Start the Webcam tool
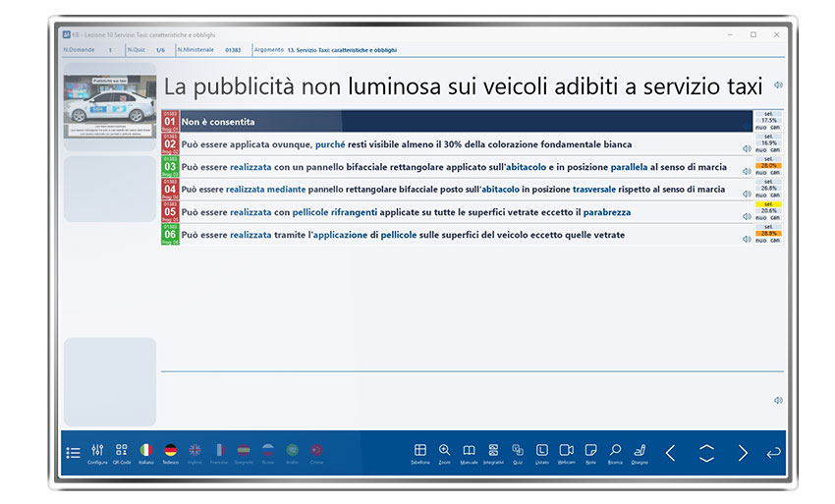Viewport: 835px width, 504px height. tap(567, 451)
